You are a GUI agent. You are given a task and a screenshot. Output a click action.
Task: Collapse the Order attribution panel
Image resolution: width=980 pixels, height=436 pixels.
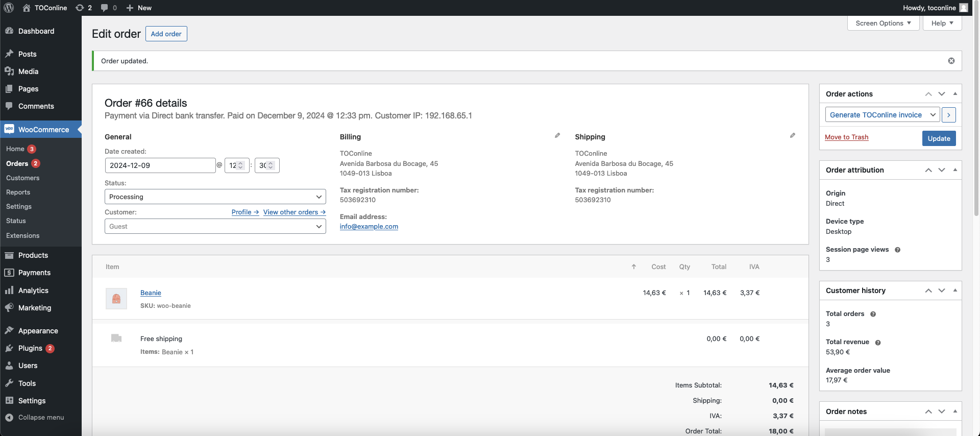[x=955, y=170]
